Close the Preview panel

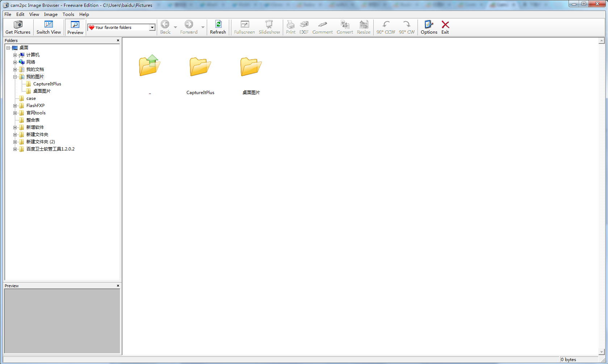(118, 286)
